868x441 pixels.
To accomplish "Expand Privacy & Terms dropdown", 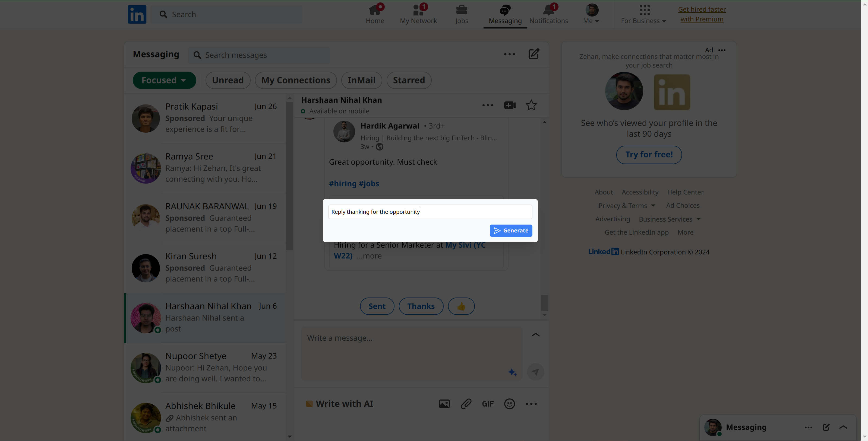I will point(627,205).
